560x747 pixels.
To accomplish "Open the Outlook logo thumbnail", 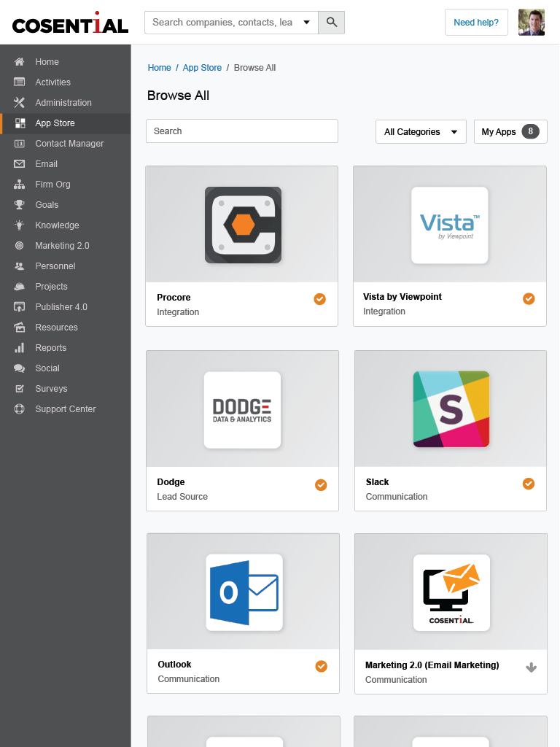I will point(244,592).
